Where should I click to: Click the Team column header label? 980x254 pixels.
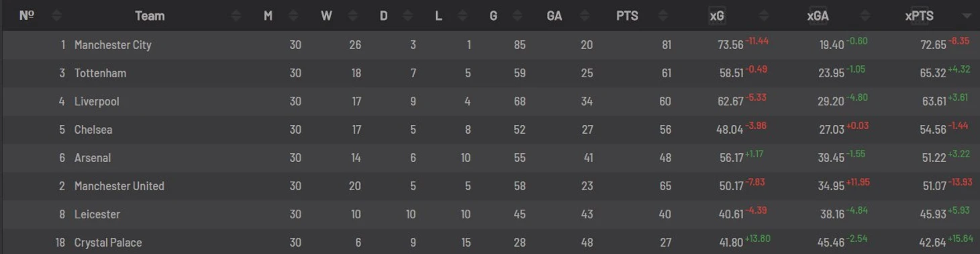pos(150,15)
